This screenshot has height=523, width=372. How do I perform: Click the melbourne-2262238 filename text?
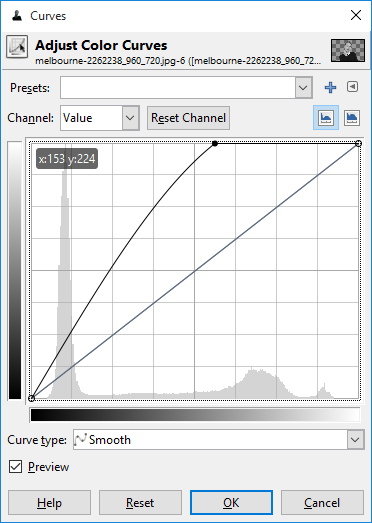pos(178,61)
